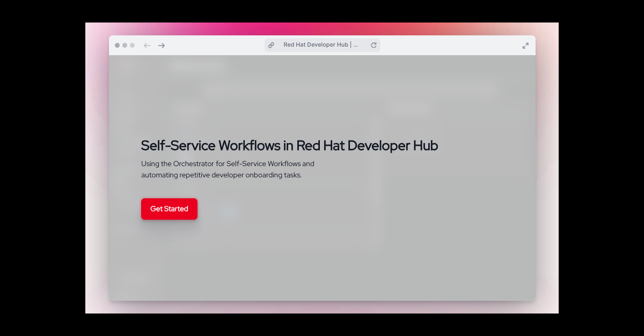Click the chain link icon in address bar
Screen dimensions: 644x336
point(272,46)
